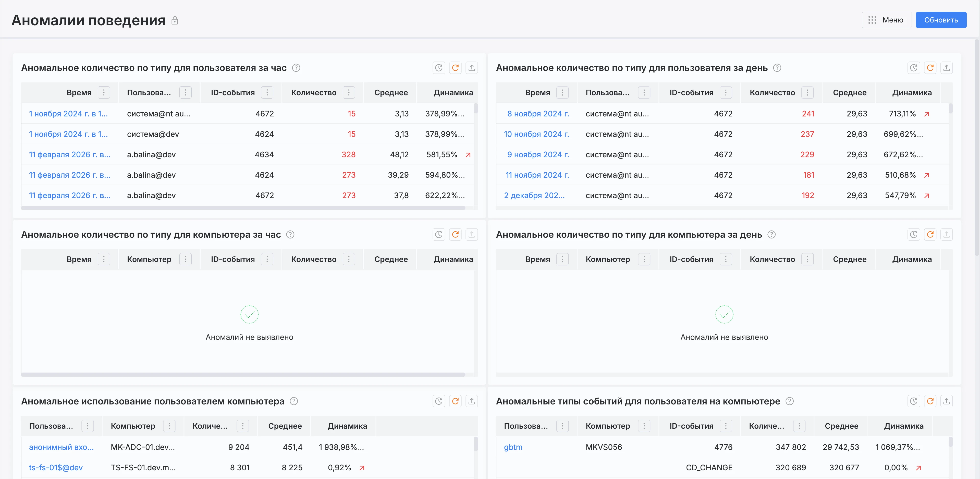Open Компьютер column menu in computer usage table

[169, 426]
